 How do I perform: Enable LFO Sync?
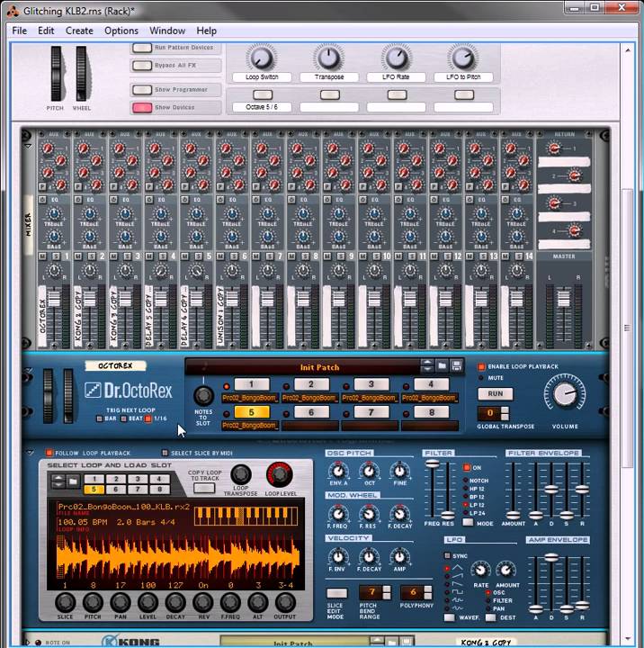tap(447, 556)
